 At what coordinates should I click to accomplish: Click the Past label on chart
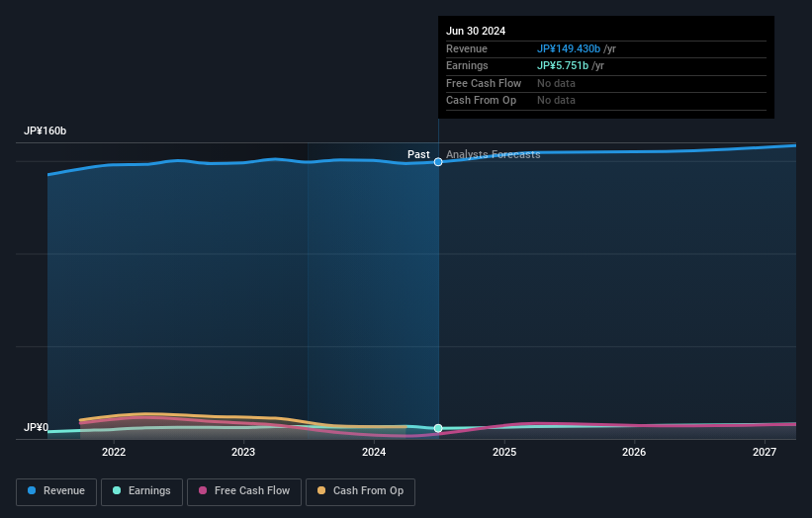pos(418,154)
